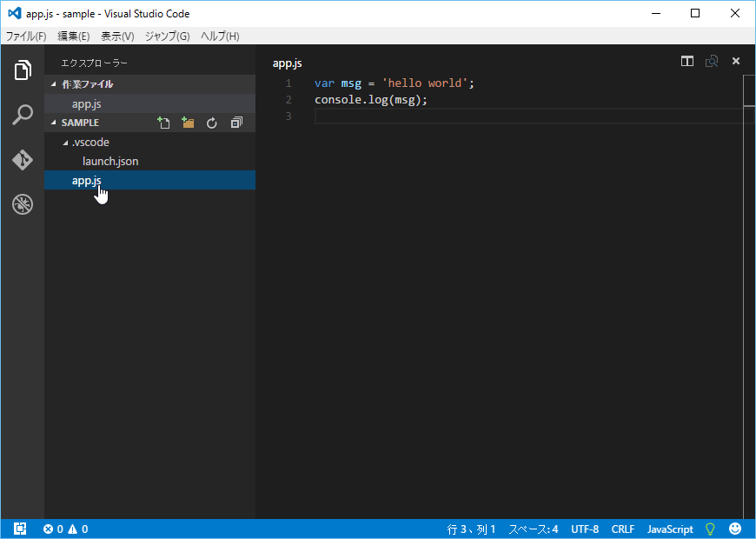
Task: Refresh the SAMPLE explorer tree
Action: point(211,123)
